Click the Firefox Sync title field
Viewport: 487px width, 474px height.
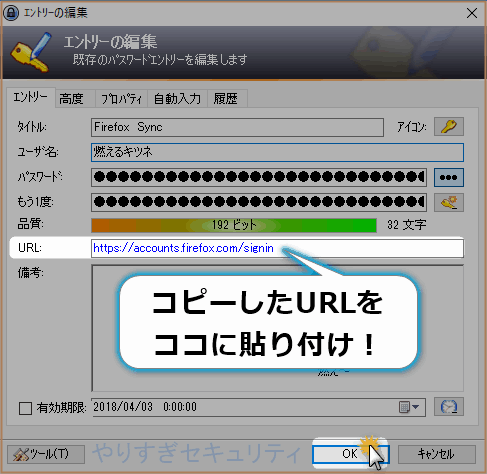click(x=237, y=127)
